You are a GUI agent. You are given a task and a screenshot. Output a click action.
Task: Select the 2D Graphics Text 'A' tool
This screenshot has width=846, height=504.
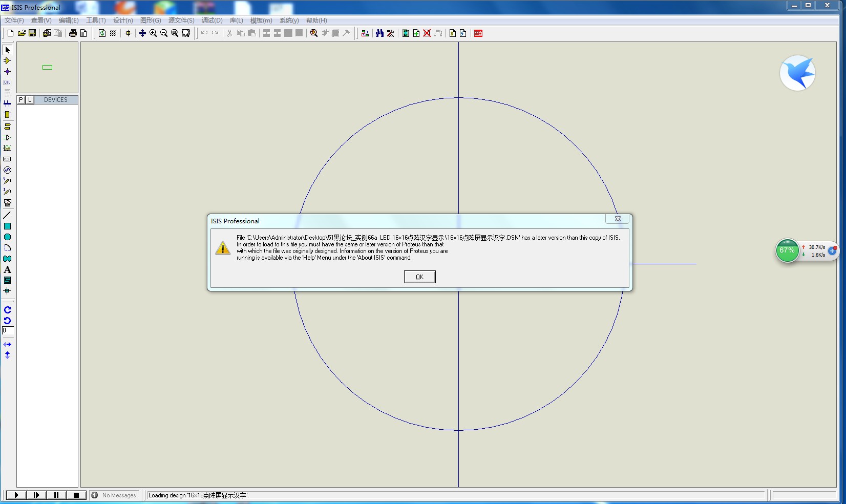pos(7,269)
